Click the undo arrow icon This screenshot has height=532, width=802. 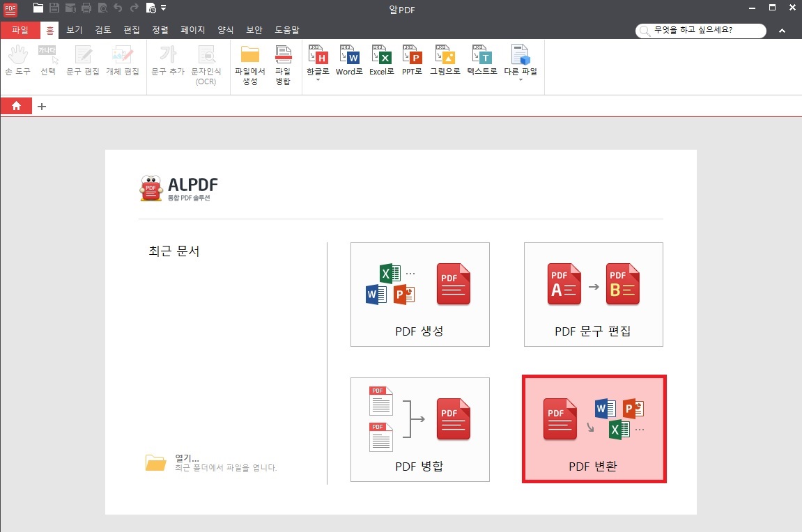tap(118, 8)
